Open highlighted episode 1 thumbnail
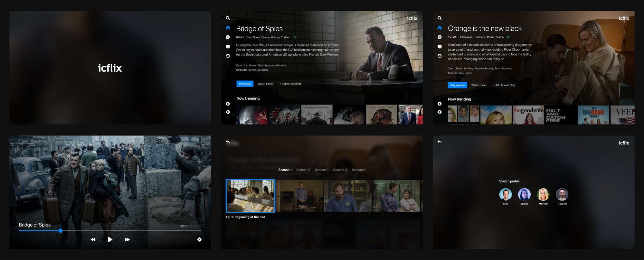The height and width of the screenshot is (260, 644). pyautogui.click(x=251, y=196)
